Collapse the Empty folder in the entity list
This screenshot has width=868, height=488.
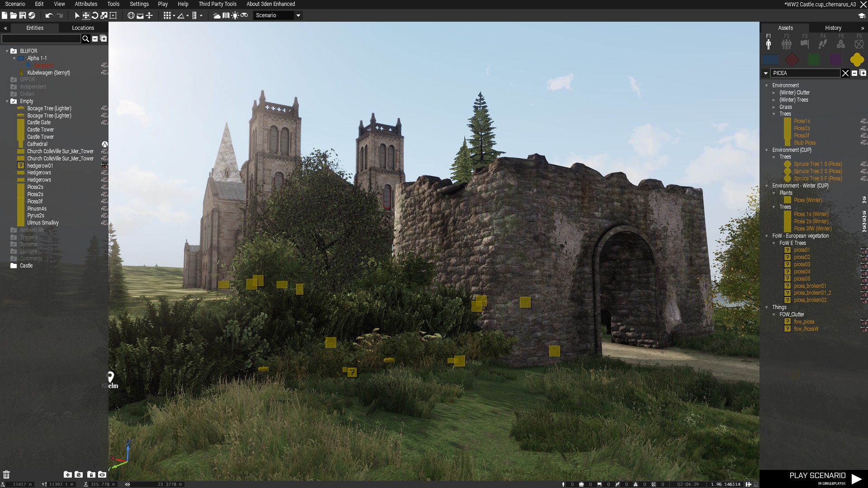click(7, 101)
